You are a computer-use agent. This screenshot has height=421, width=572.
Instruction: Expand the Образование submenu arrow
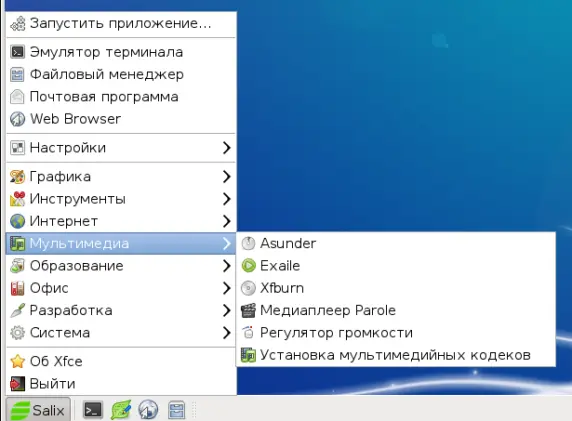tap(227, 266)
